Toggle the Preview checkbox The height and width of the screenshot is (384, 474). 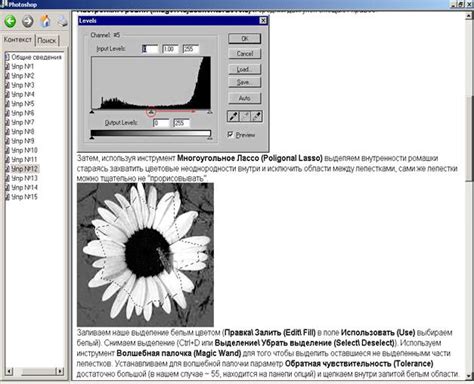tap(230, 134)
